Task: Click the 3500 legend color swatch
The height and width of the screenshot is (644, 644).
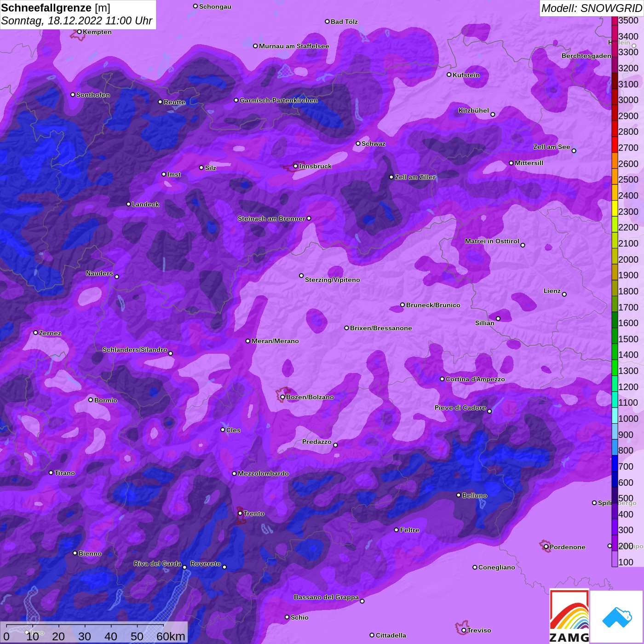Action: [x=615, y=20]
